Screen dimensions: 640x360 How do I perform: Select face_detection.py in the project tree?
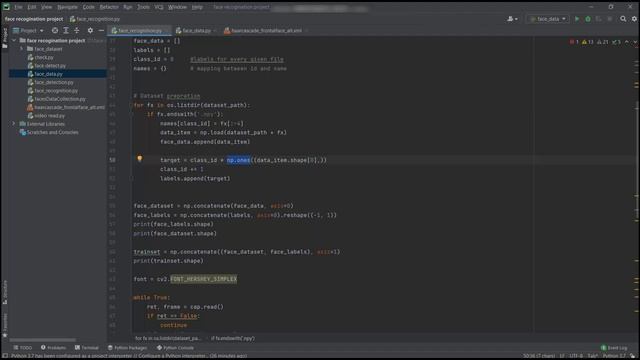(x=54, y=82)
